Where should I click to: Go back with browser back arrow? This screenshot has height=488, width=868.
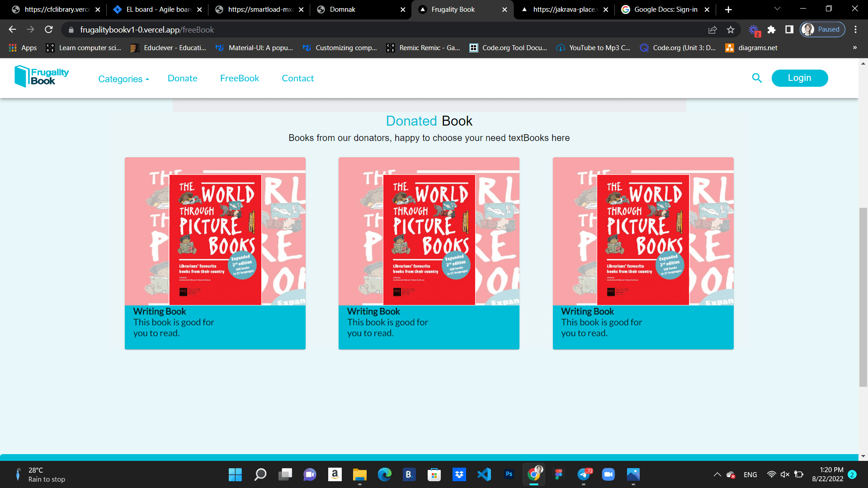coord(12,29)
